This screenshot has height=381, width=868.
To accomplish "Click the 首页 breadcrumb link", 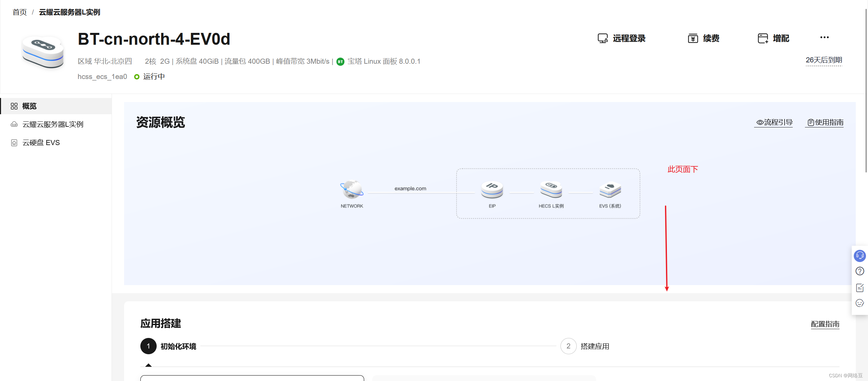I will [x=20, y=12].
